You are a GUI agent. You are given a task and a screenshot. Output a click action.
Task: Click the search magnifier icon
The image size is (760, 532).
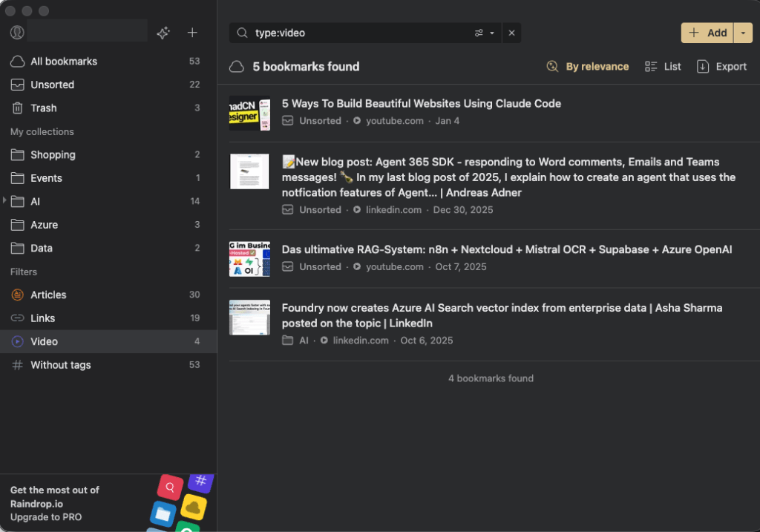tap(242, 33)
